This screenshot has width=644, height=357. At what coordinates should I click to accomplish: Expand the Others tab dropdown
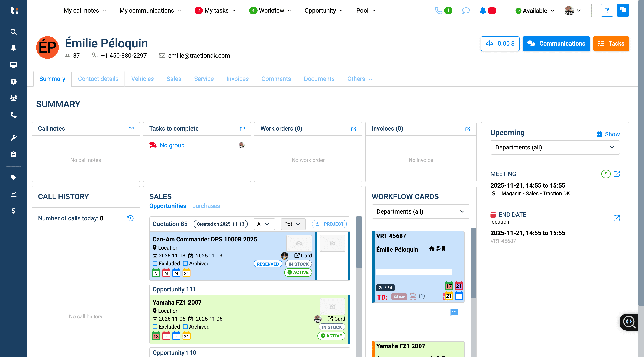coord(360,79)
